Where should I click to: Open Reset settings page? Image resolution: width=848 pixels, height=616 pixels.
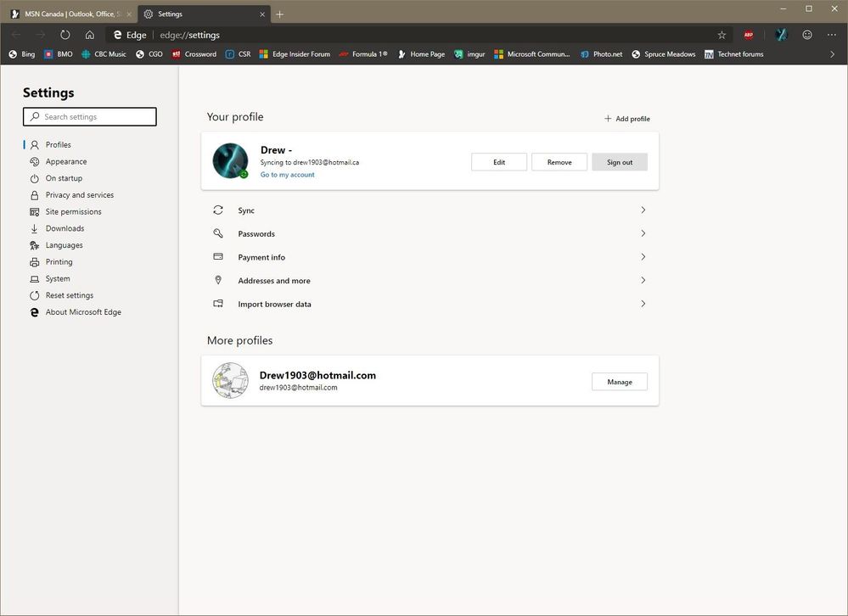click(62, 295)
